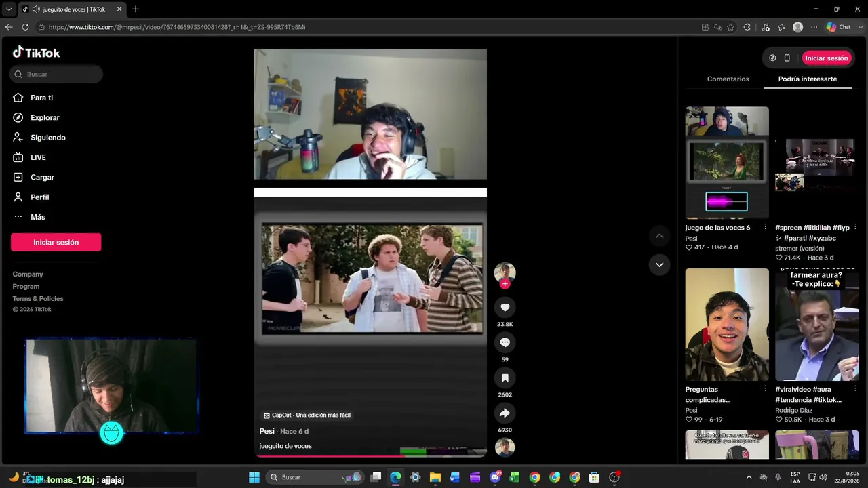The height and width of the screenshot is (488, 868).
Task: Open File Explorer from the taskbar
Action: click(435, 477)
